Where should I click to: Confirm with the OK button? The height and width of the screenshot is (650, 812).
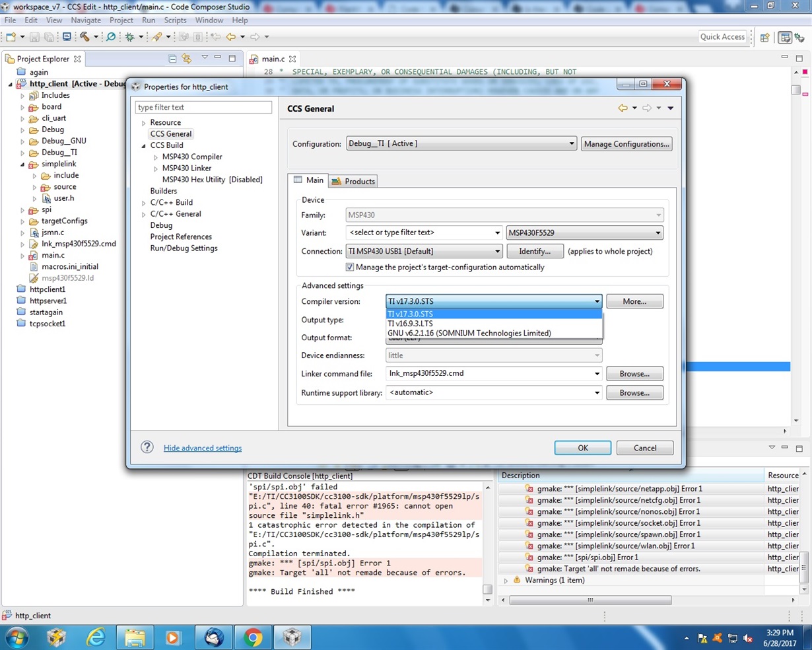[x=583, y=448]
